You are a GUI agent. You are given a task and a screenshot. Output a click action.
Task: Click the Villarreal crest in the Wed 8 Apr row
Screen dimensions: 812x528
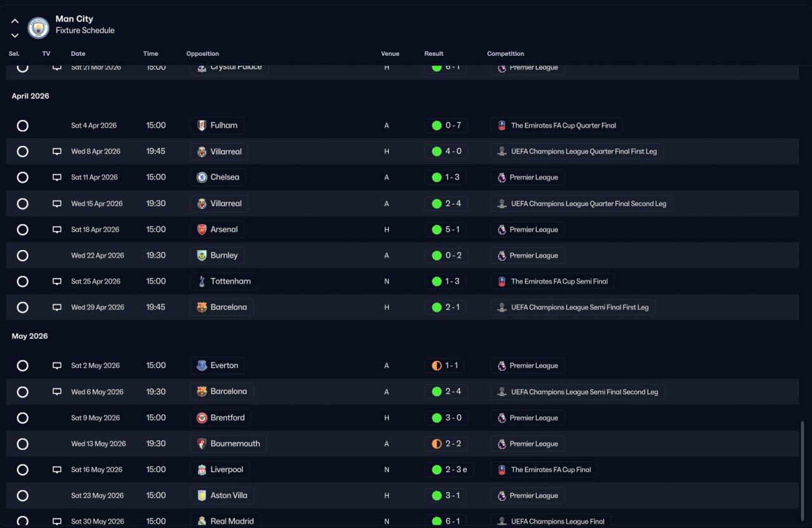click(x=202, y=152)
